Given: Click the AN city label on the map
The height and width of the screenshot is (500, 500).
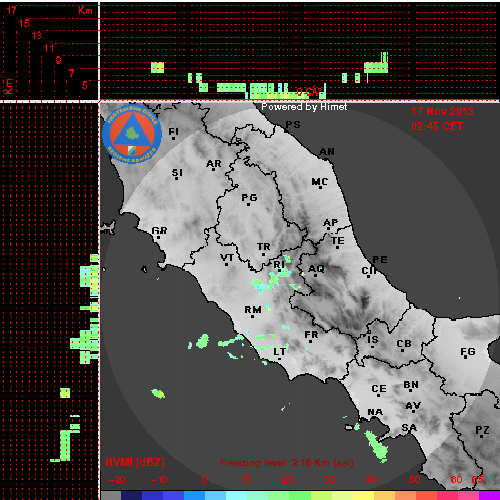Looking at the screenshot, I should (x=327, y=152).
